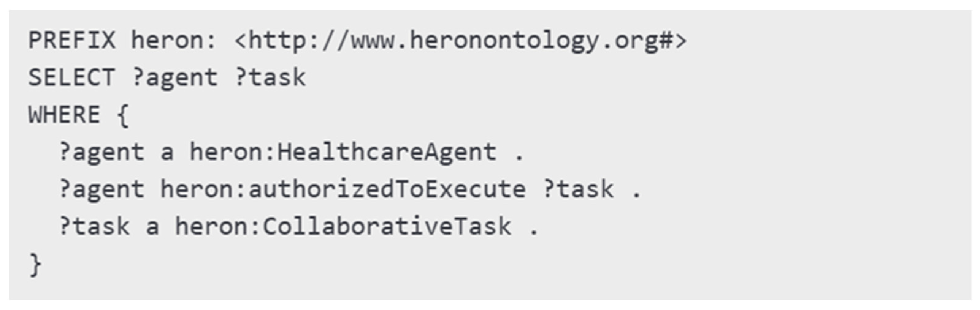Click the PREFIX keyword

point(71,40)
